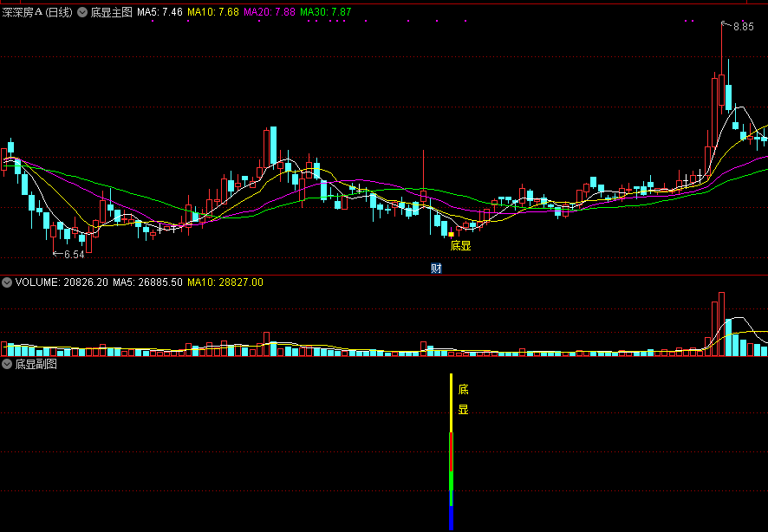Image resolution: width=768 pixels, height=532 pixels.
Task: Click the VOLUME: 20826.20 label
Action: coord(62,282)
